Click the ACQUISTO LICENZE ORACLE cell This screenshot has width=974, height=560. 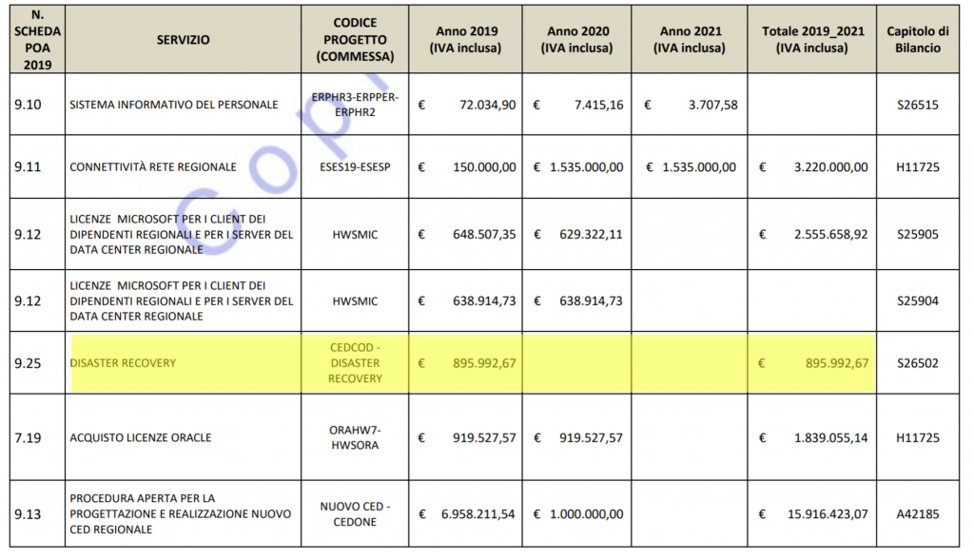click(x=141, y=438)
